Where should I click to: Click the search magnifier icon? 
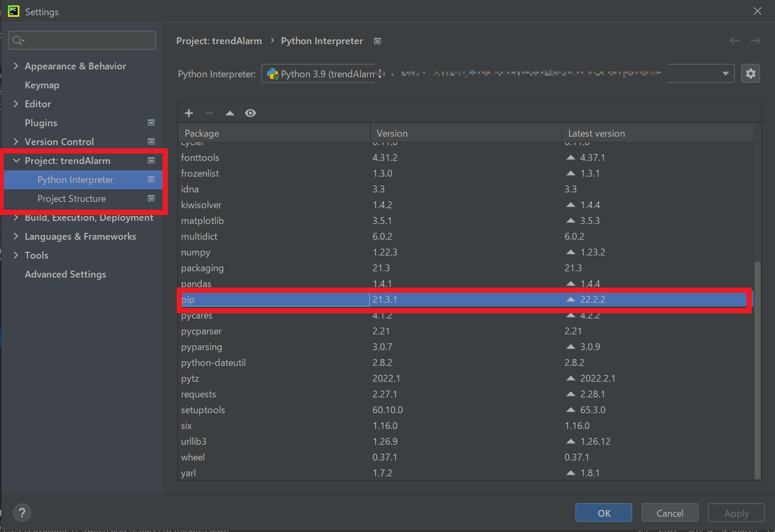(18, 40)
